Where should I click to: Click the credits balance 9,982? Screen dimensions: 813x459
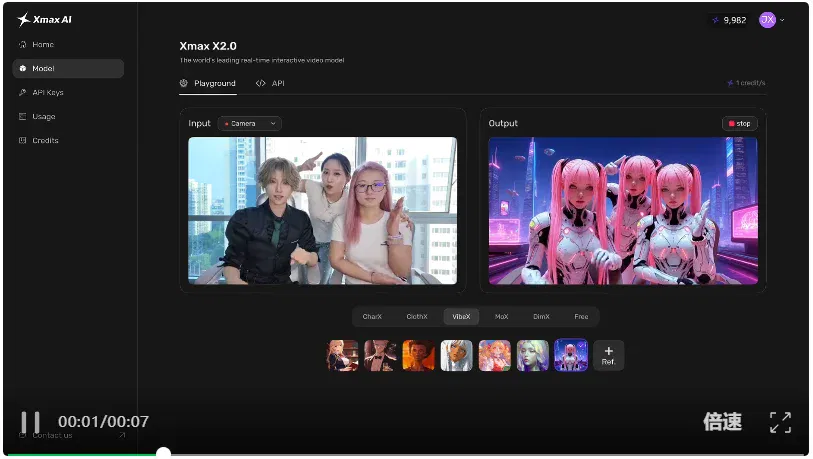735,20
